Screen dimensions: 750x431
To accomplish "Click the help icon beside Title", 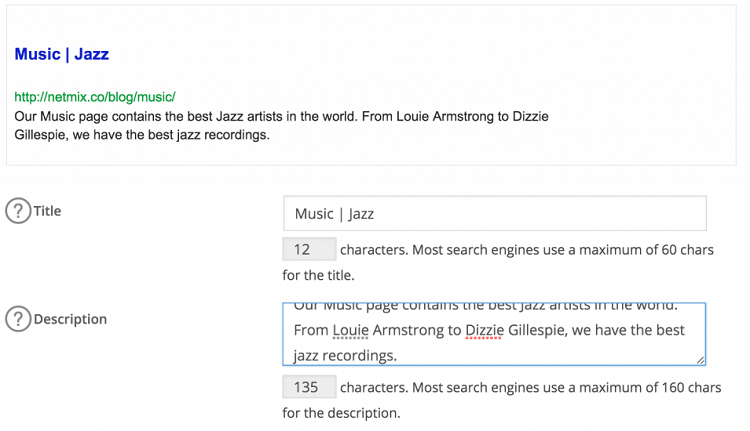I will pos(18,211).
